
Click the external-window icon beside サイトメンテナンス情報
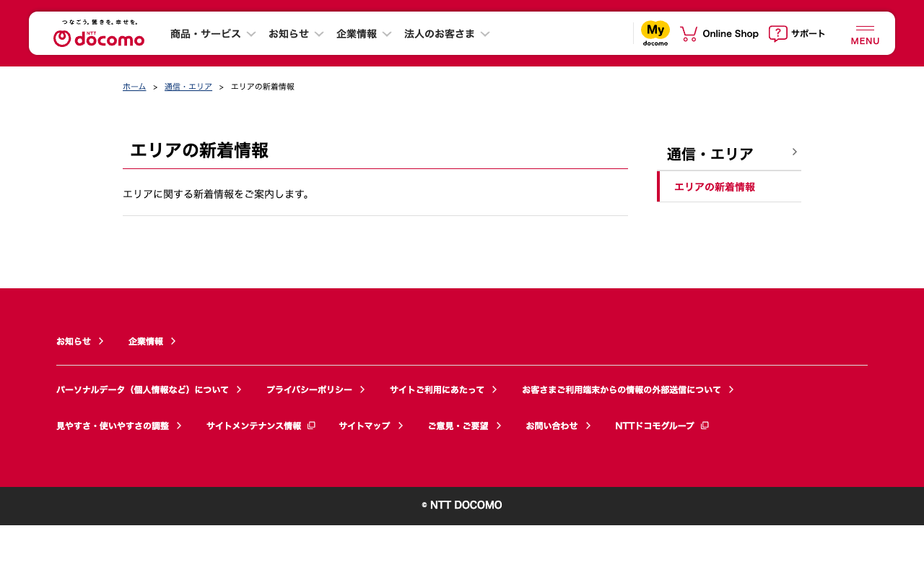point(312,426)
